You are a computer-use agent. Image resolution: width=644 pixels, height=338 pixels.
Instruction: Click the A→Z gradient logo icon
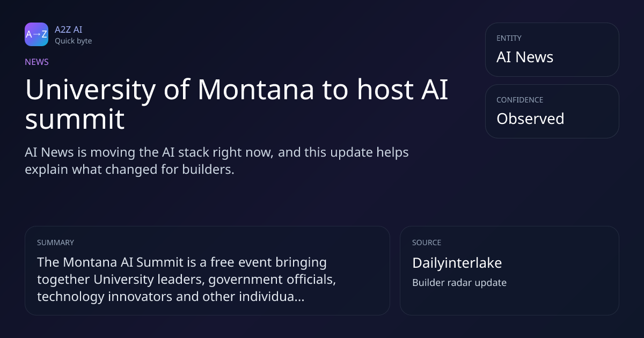point(36,34)
